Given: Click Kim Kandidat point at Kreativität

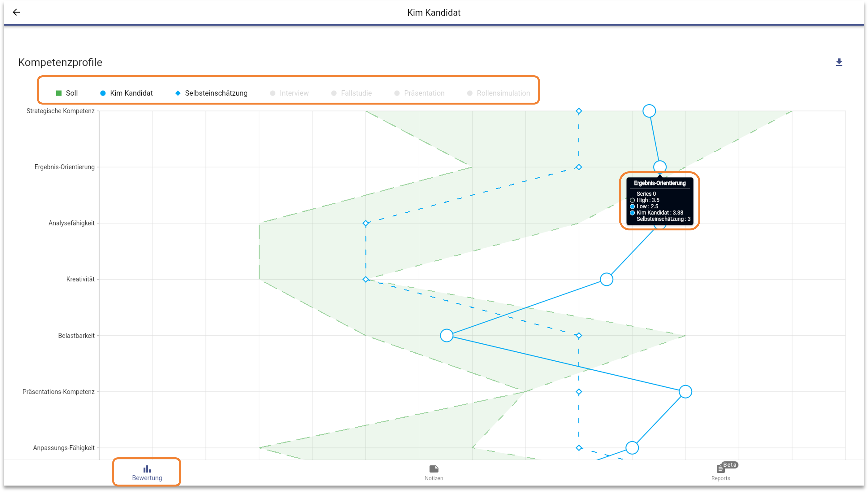Looking at the screenshot, I should click(607, 279).
